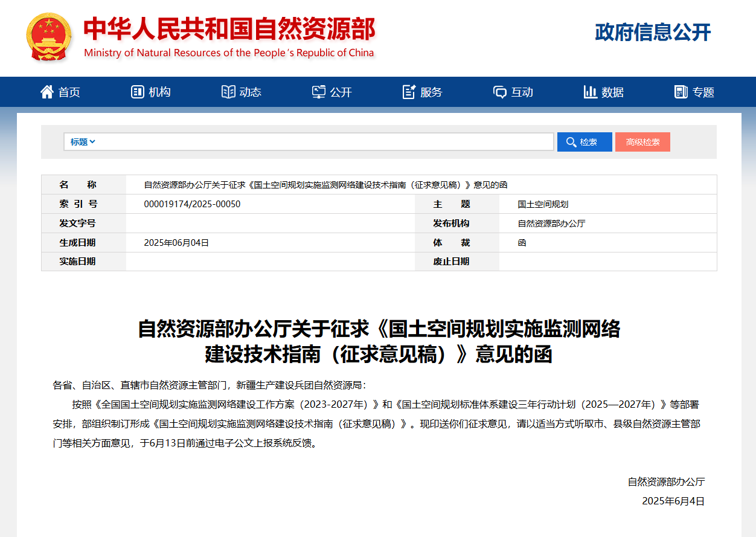Click the open-book icon beside 动态

tap(228, 92)
